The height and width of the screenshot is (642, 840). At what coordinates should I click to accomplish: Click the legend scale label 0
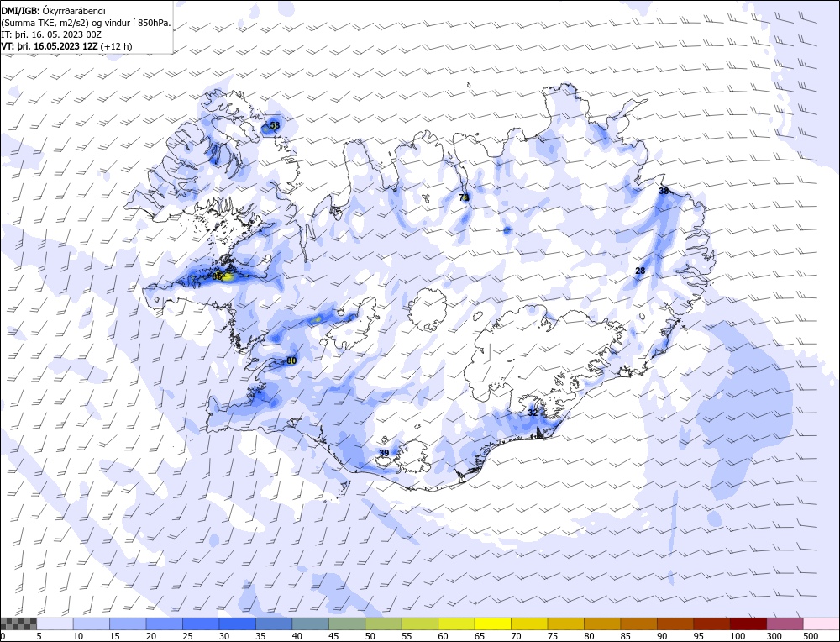3,636
